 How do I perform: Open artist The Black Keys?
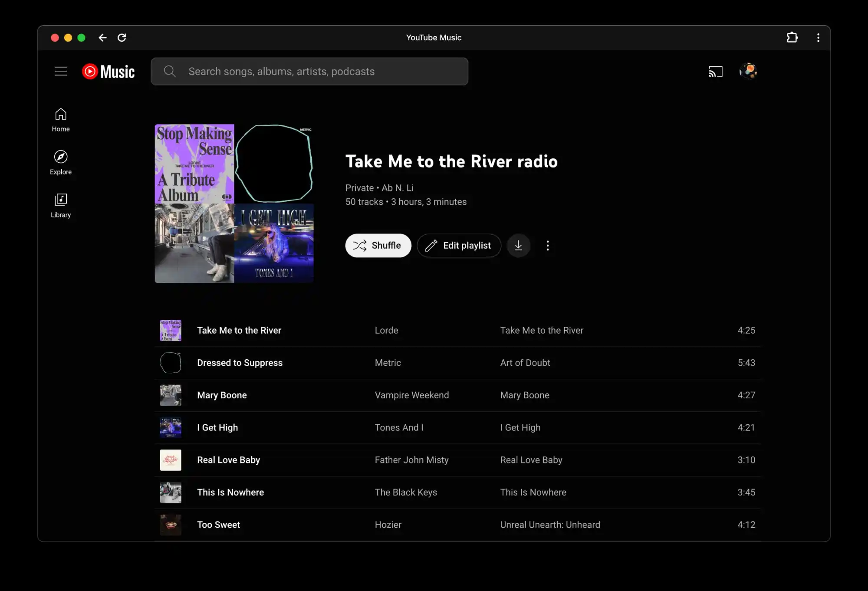(406, 492)
